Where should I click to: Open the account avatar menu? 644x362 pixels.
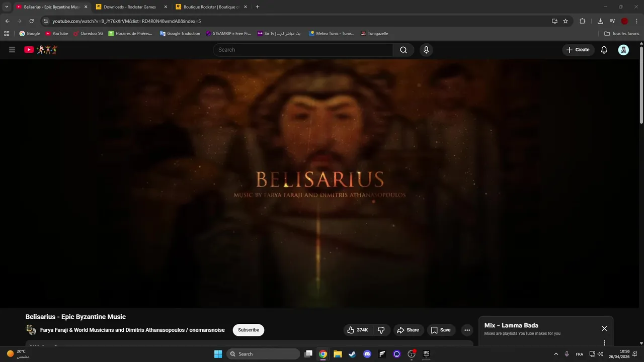[x=623, y=50]
